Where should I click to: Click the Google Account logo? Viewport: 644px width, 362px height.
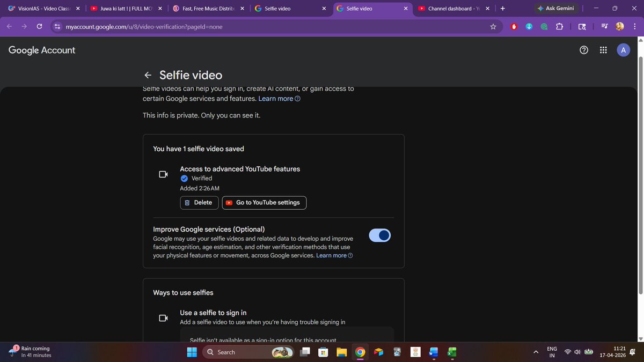tap(42, 50)
